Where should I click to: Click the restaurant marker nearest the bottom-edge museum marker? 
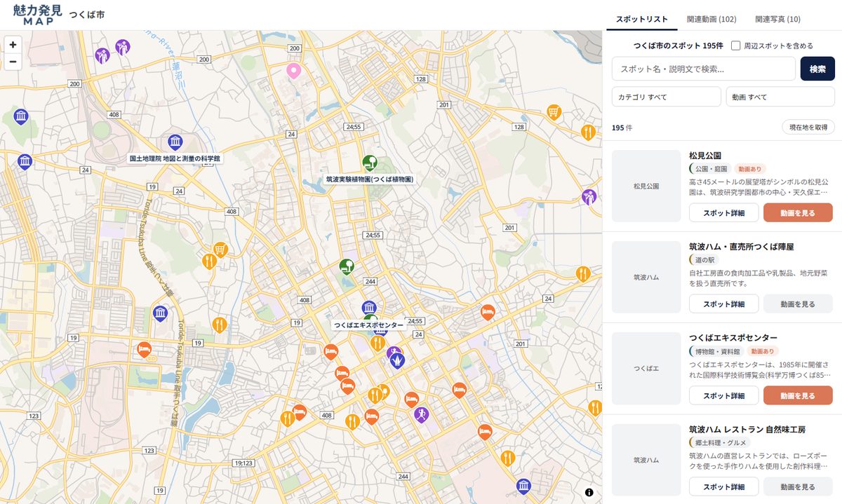(508, 458)
